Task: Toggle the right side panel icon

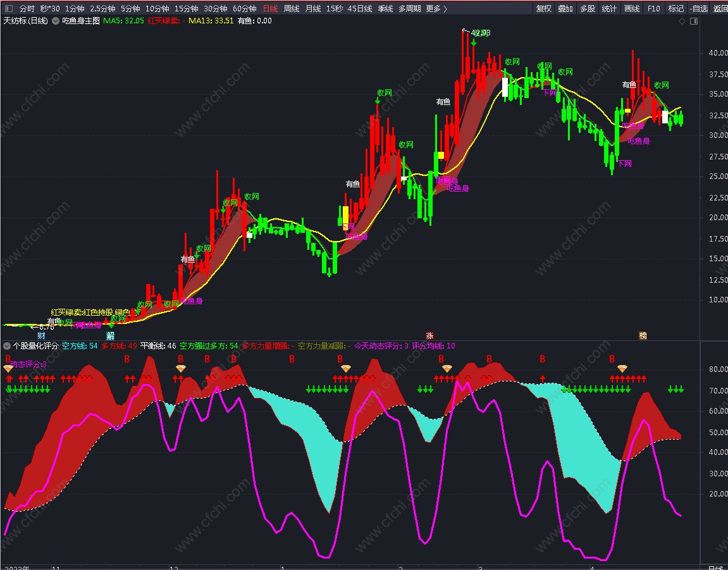Action: point(694,22)
